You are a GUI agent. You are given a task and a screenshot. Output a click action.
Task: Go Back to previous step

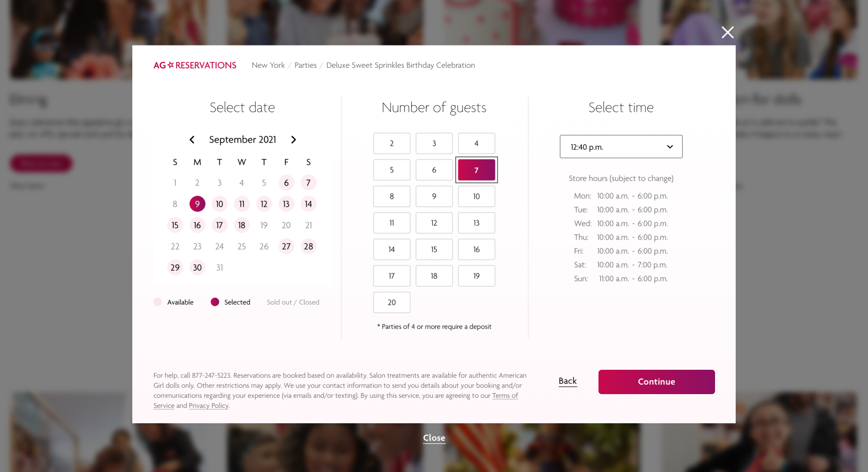click(x=567, y=381)
